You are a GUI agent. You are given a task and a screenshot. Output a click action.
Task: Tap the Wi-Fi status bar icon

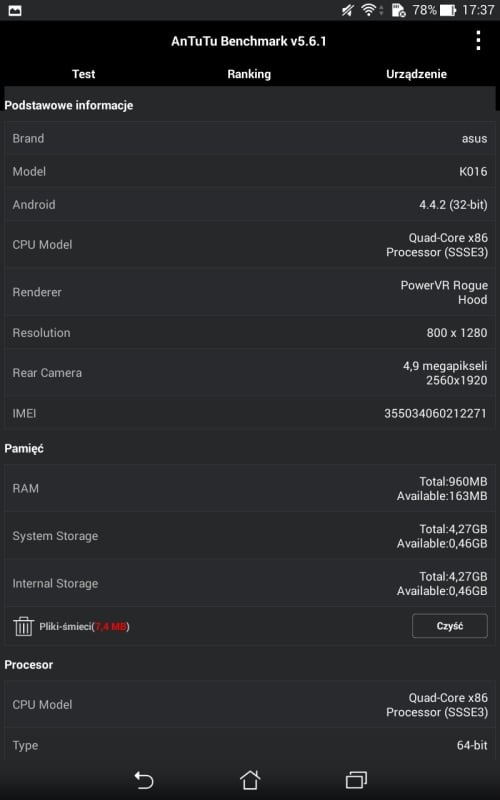[368, 10]
